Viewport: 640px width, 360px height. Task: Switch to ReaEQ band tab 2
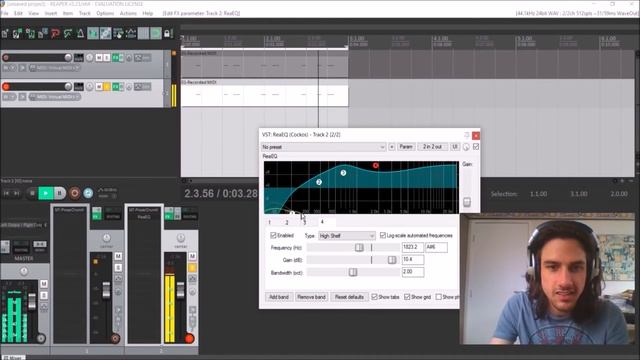[x=287, y=222]
